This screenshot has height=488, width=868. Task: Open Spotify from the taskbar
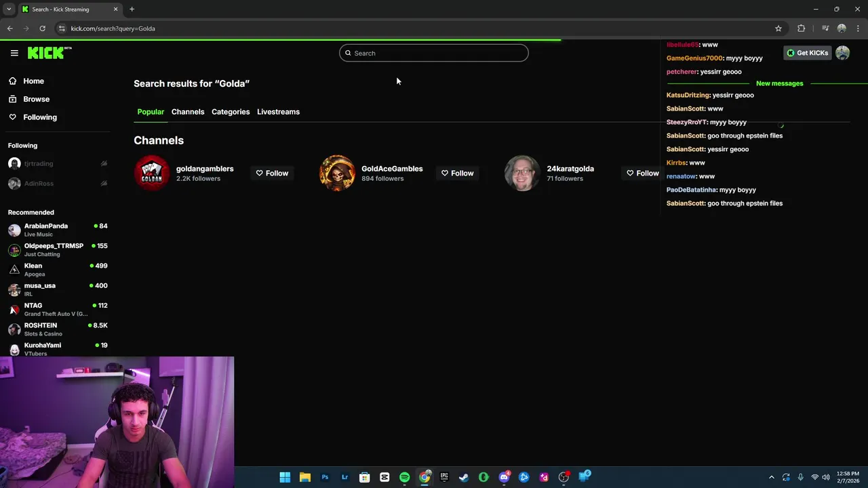pos(404,477)
